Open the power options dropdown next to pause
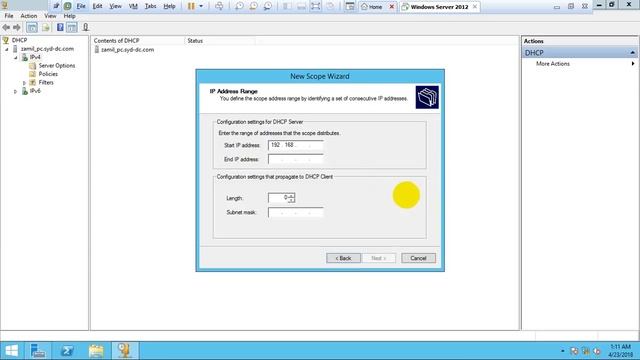This screenshot has width=640, height=360. [x=201, y=6]
